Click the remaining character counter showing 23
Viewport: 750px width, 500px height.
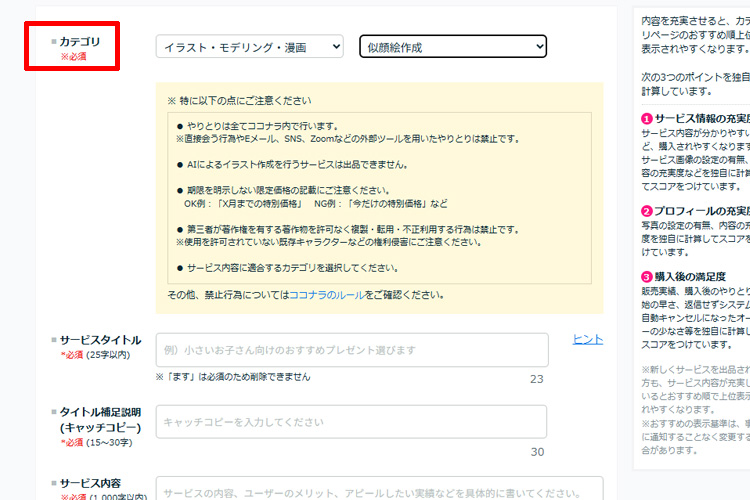click(x=536, y=379)
